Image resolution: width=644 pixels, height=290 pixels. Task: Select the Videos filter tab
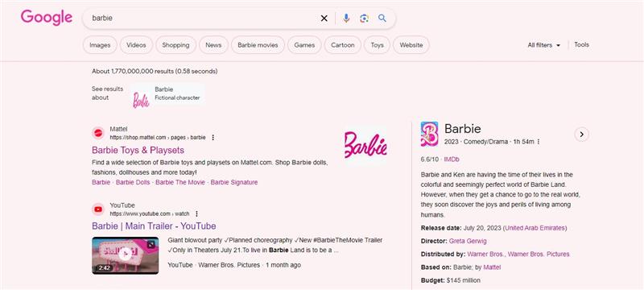click(136, 45)
